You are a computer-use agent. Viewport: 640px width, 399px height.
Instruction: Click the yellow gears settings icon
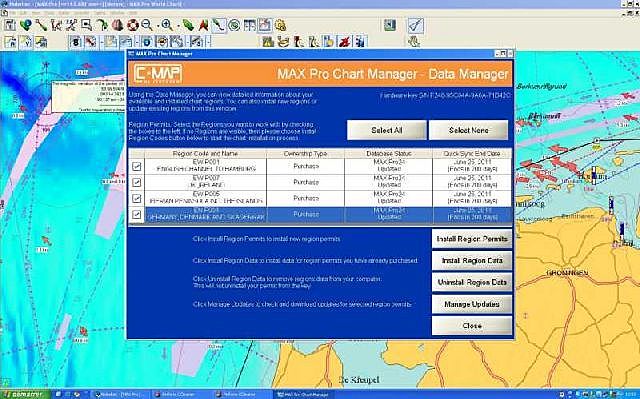[x=280, y=25]
